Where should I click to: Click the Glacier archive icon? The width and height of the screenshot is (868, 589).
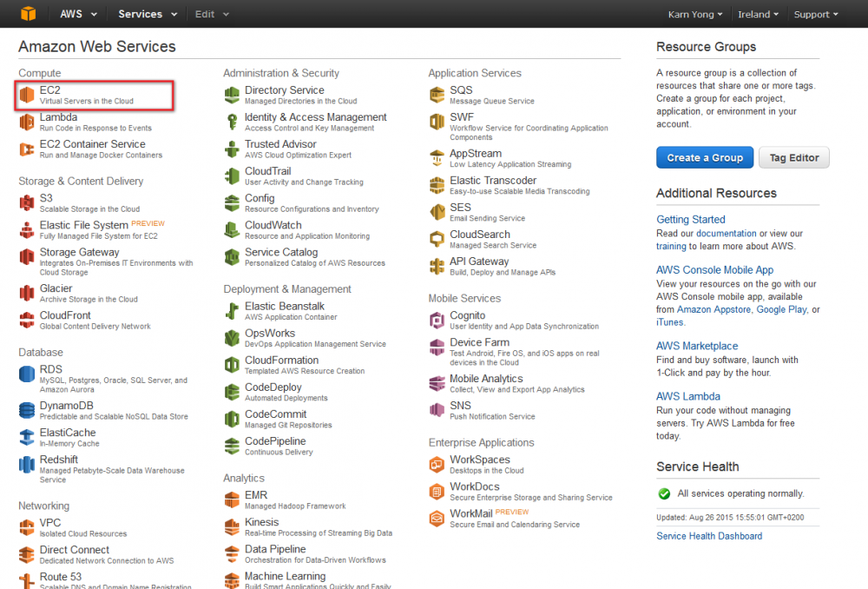tap(27, 293)
